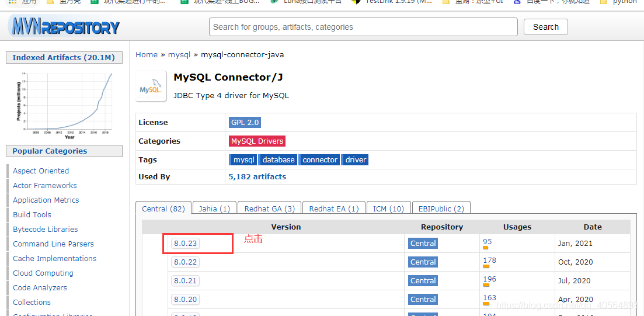The height and width of the screenshot is (316, 644).
Task: Open version 8.0.23
Action: point(185,243)
